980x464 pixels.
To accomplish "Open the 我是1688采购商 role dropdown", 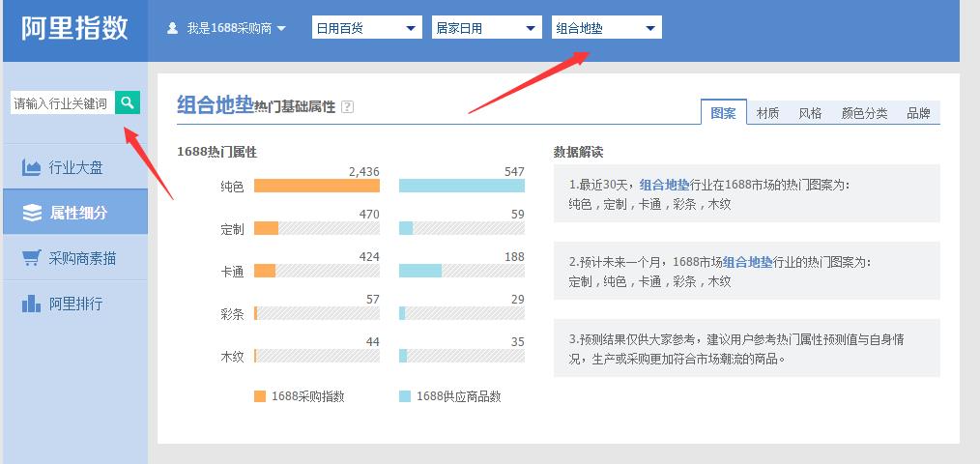I will (x=227, y=28).
